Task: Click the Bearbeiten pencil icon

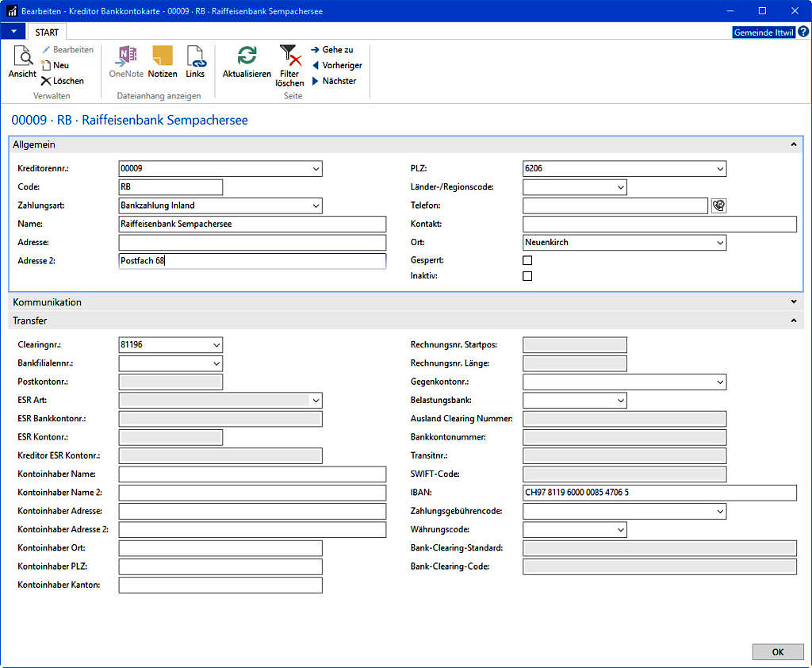Action: click(x=46, y=50)
